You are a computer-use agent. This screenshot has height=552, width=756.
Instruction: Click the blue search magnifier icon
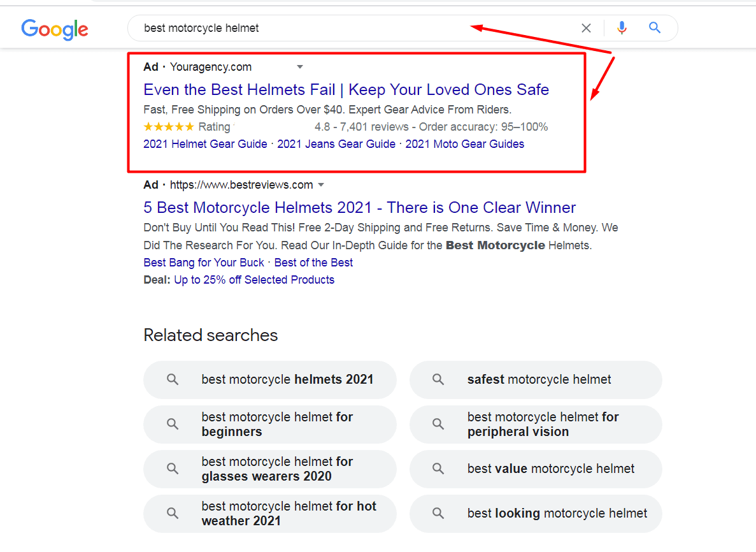pyautogui.click(x=654, y=27)
